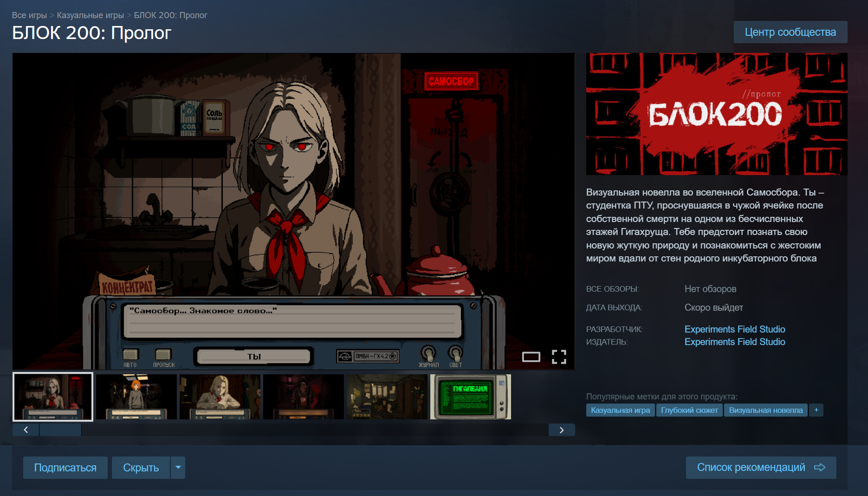This screenshot has width=868, height=496.
Task: Click the Скоро выйдет release date text
Action: point(713,307)
